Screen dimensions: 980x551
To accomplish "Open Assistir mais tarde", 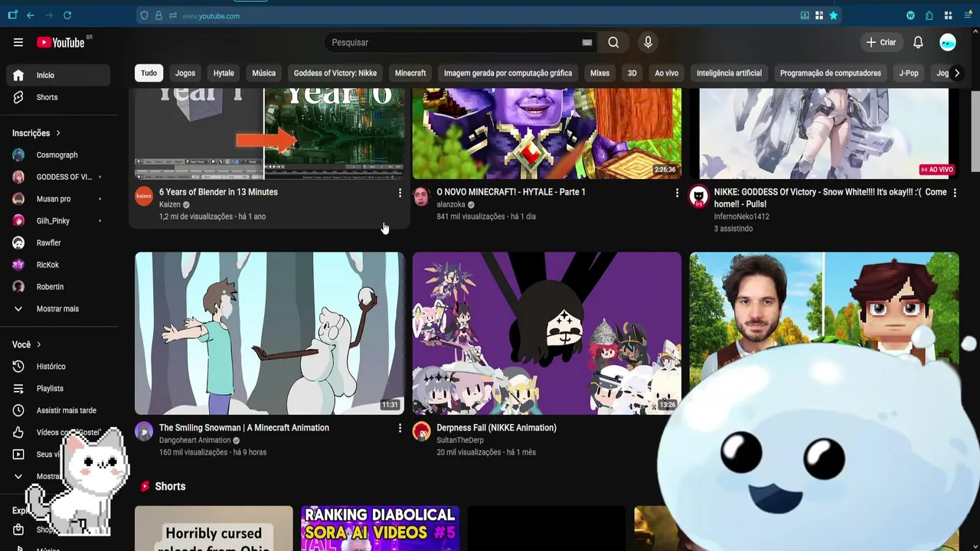I will pyautogui.click(x=58, y=410).
